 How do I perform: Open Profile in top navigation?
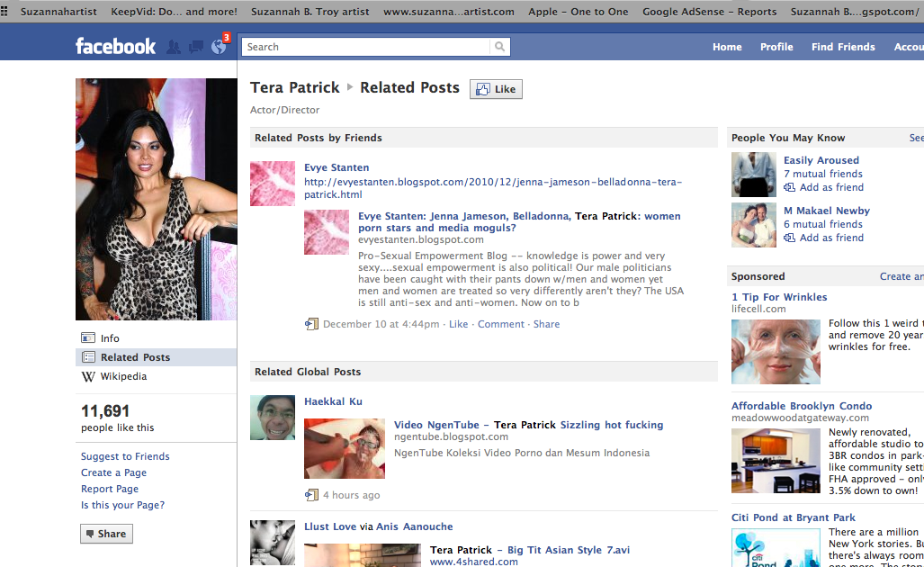(x=776, y=47)
